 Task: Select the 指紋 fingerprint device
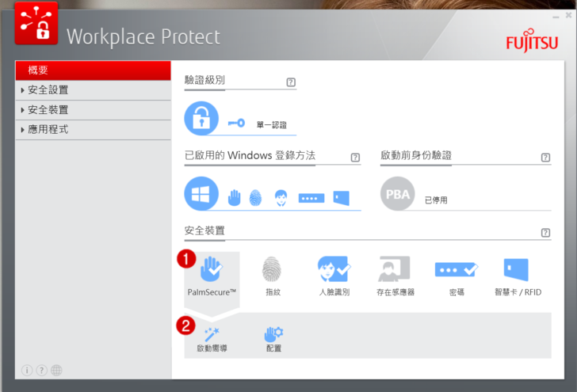pos(273,276)
